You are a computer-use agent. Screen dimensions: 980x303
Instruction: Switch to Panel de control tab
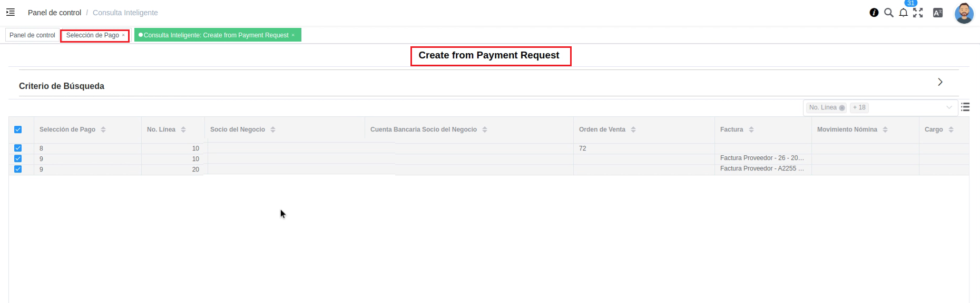[x=32, y=35]
